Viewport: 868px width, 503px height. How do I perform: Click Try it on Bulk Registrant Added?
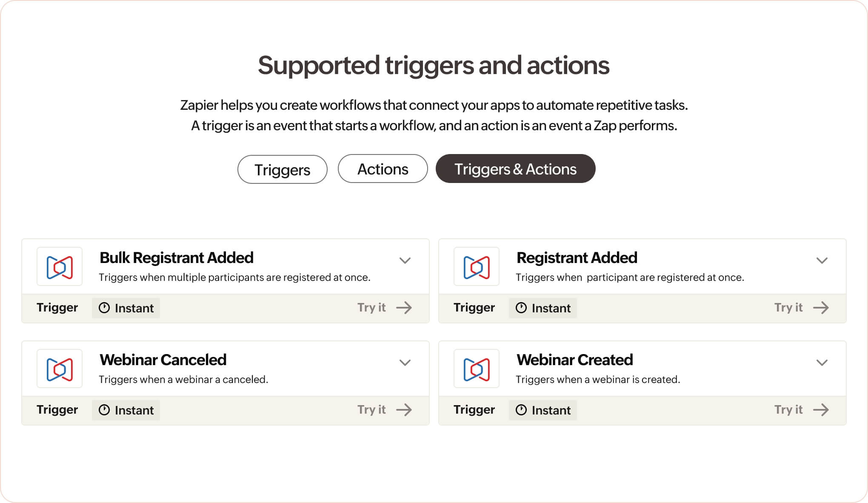pyautogui.click(x=371, y=307)
